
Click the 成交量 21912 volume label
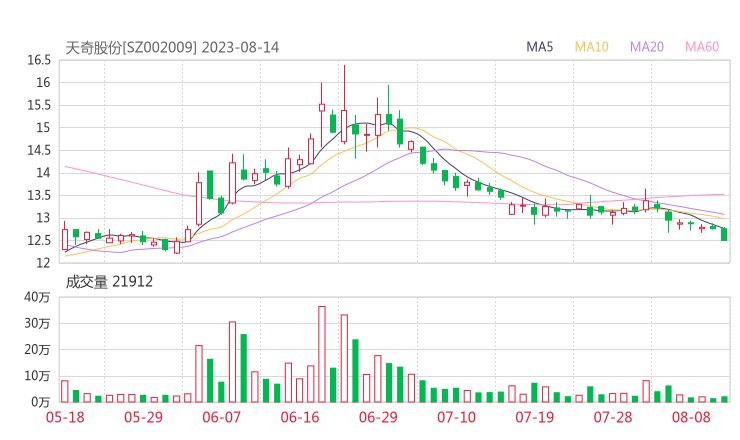pyautogui.click(x=109, y=282)
